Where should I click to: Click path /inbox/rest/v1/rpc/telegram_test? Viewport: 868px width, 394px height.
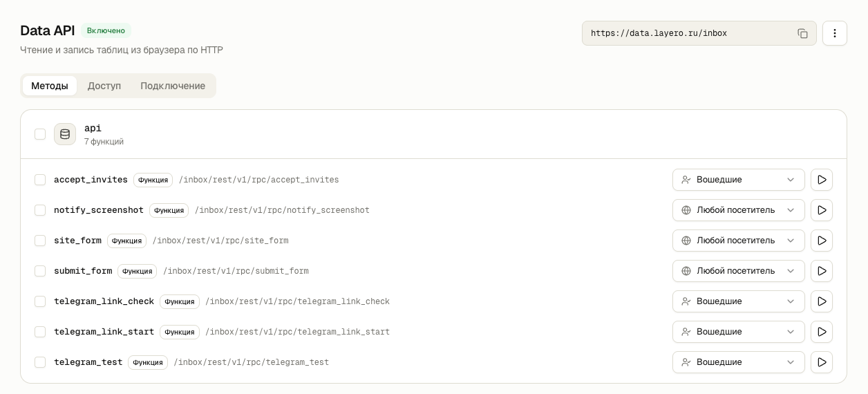pyautogui.click(x=251, y=362)
